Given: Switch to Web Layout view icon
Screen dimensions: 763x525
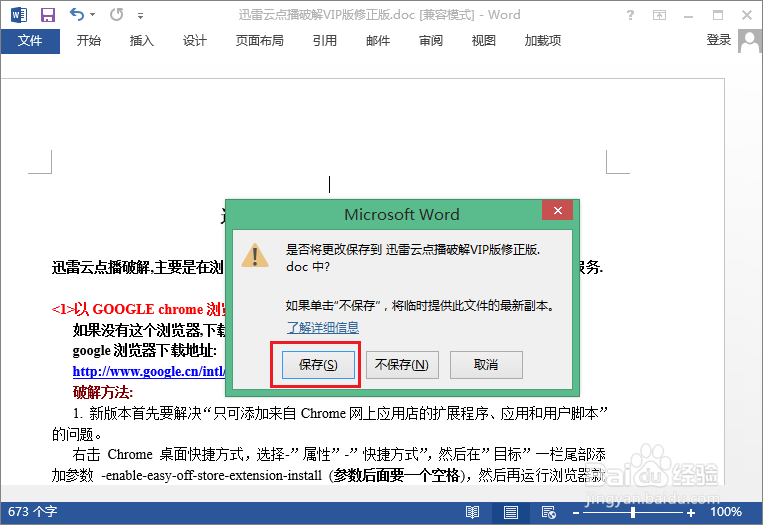Looking at the screenshot, I should pyautogui.click(x=549, y=512).
